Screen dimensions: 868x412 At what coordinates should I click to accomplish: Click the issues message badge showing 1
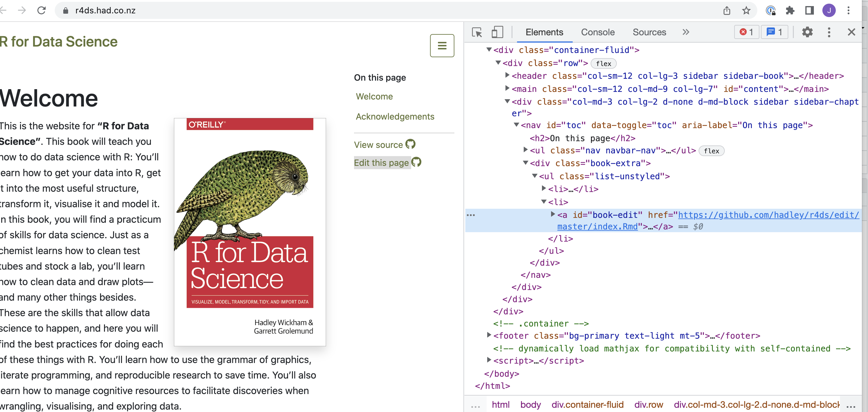(774, 32)
